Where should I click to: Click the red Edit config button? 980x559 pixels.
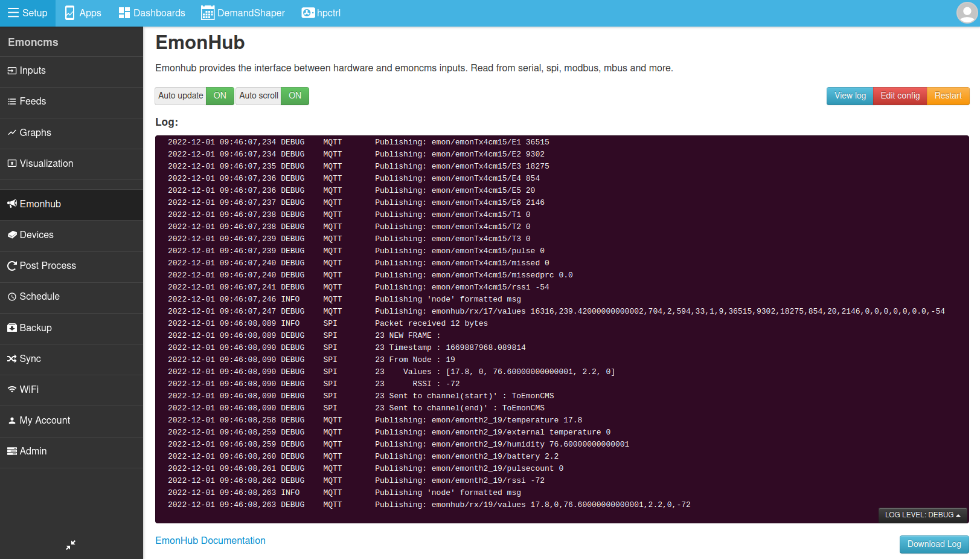pyautogui.click(x=900, y=95)
